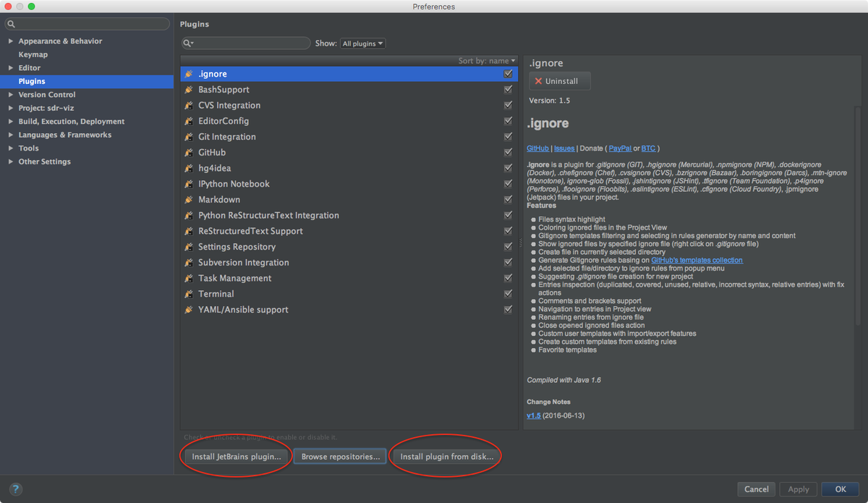Click the Python ReStructureText Integration icon
Screen dimensions: 868x503
tap(189, 216)
